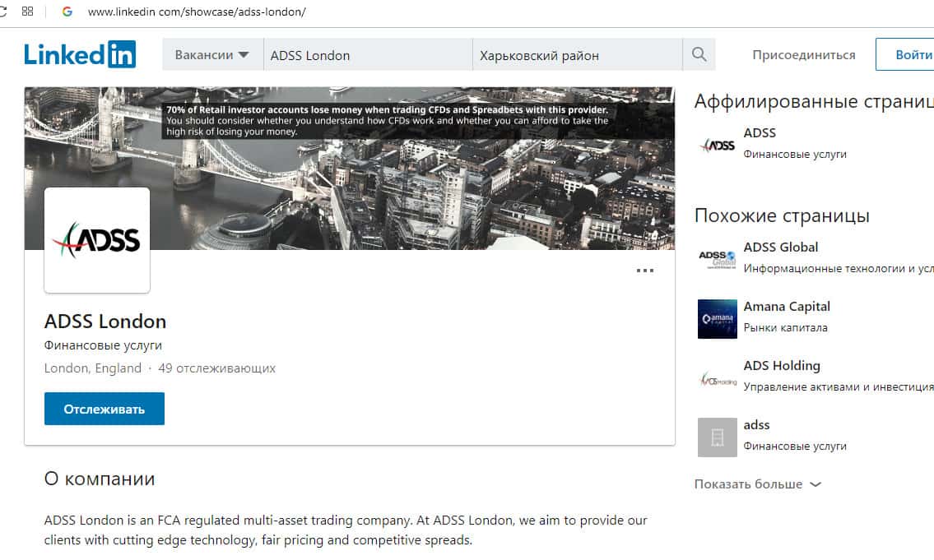The width and height of the screenshot is (934, 560).
Task: Click Управление активами text under ADS Holding
Action: (839, 387)
